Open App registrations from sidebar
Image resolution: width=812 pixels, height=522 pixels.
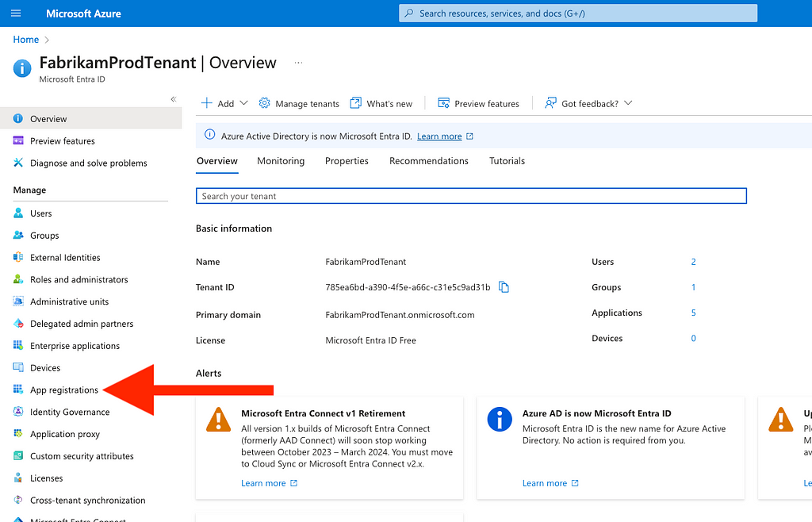click(x=63, y=390)
